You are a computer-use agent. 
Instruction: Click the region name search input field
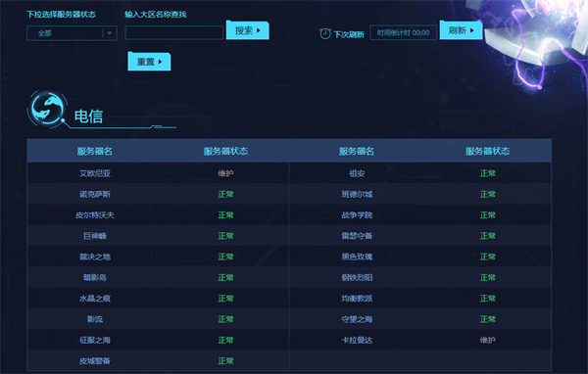[174, 32]
